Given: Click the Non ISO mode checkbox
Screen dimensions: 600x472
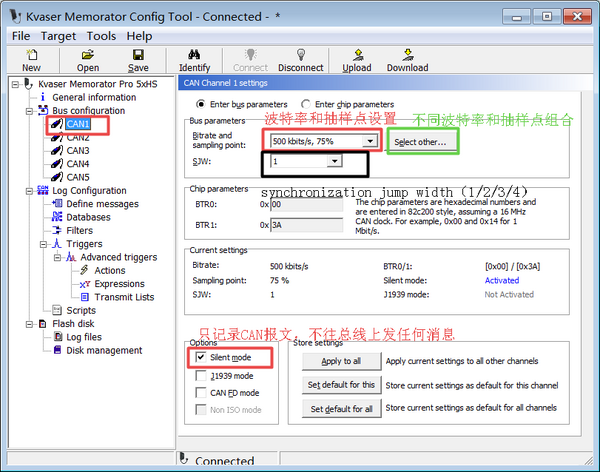Looking at the screenshot, I should (201, 410).
